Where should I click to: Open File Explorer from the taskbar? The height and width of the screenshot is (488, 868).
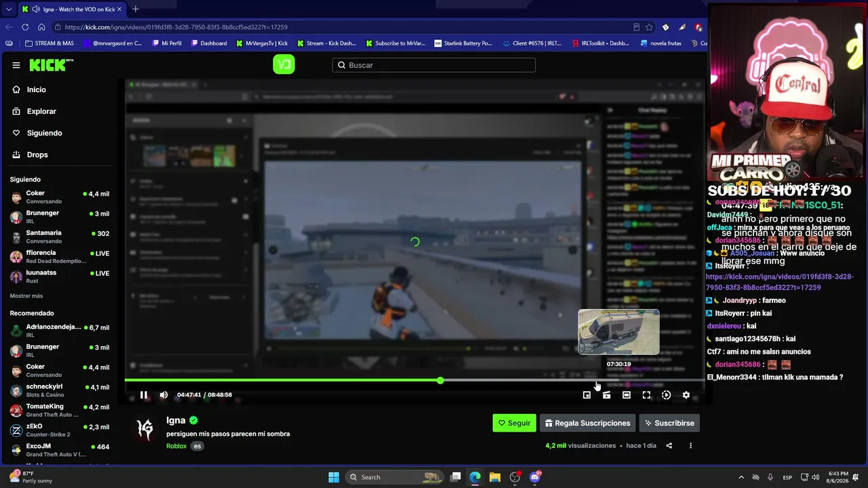tap(495, 477)
